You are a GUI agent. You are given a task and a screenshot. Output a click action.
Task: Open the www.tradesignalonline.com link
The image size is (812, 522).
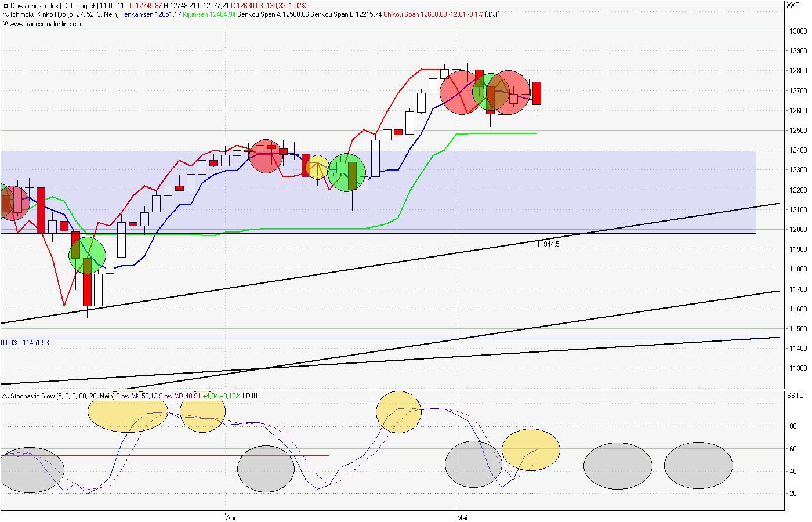(46, 24)
